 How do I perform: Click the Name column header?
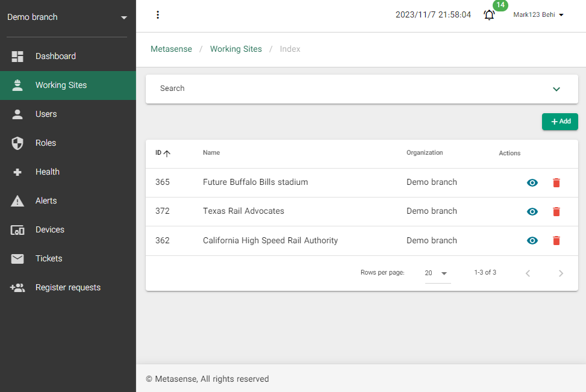coord(211,153)
